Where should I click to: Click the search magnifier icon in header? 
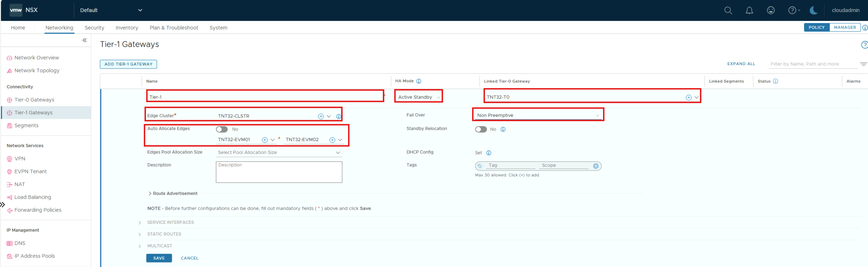pos(728,10)
